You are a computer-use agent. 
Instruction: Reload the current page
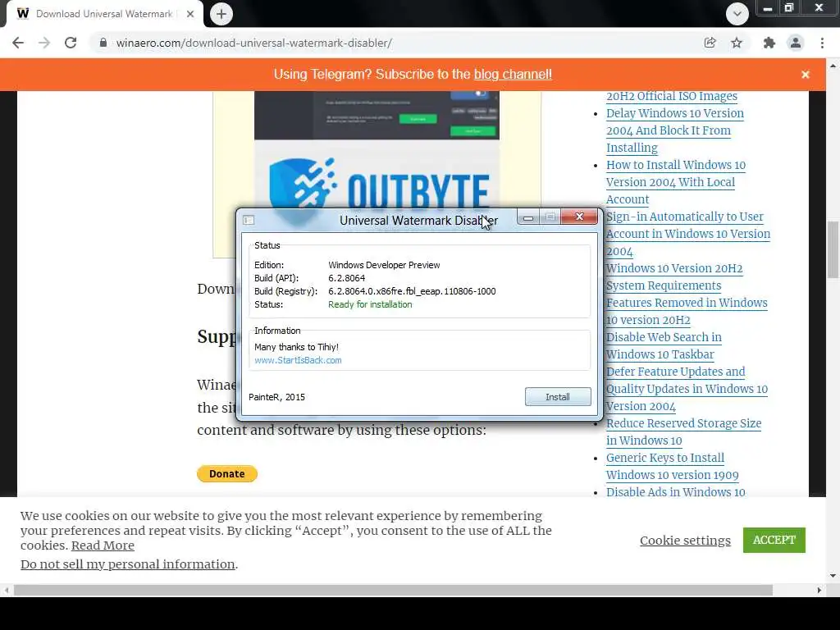click(71, 43)
